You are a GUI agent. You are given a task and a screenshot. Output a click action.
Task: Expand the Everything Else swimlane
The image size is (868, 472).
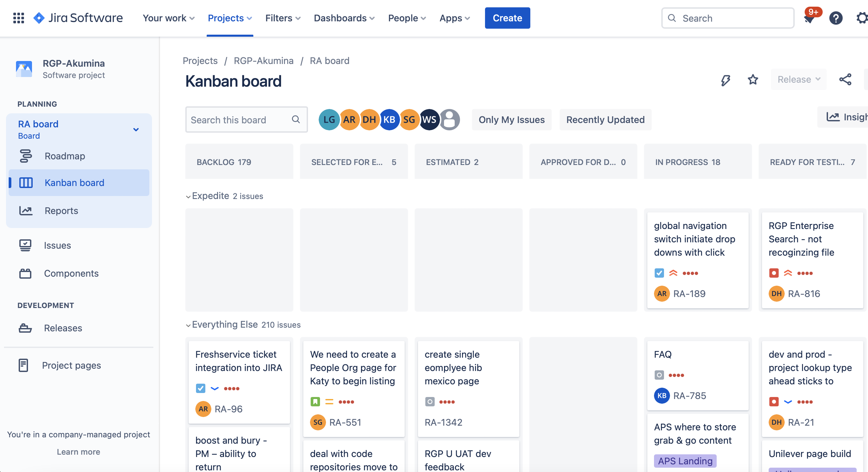pyautogui.click(x=187, y=324)
